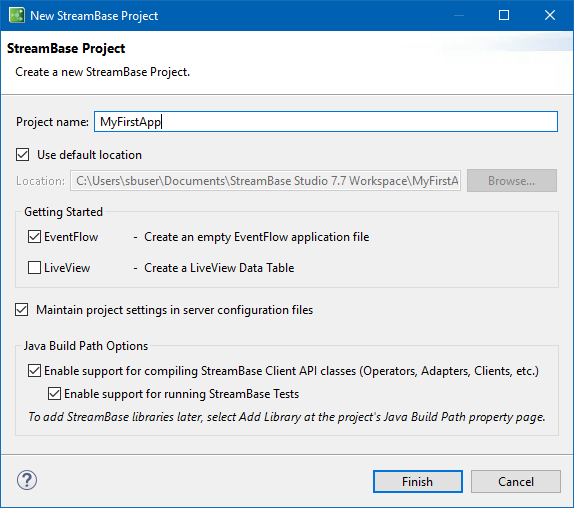Click the Browse... button
This screenshot has width=574, height=508.
coord(512,180)
